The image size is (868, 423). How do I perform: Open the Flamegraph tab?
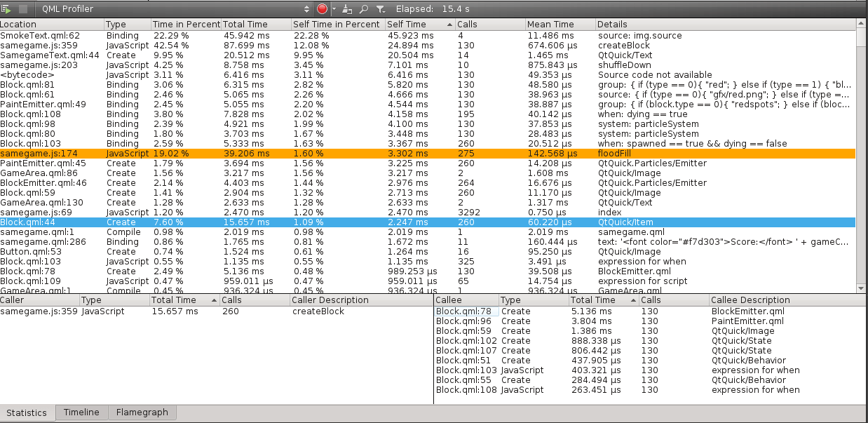click(x=141, y=412)
